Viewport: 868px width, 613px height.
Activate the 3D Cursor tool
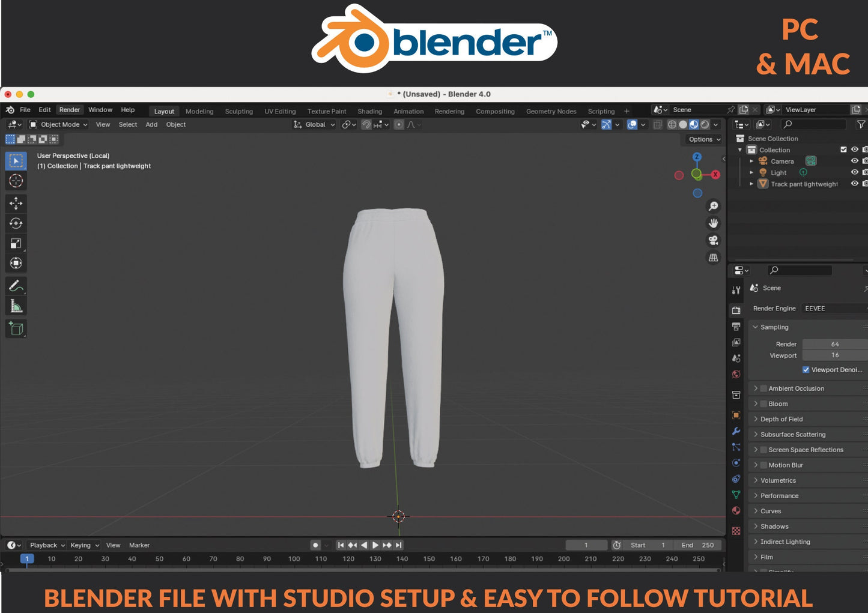pos(16,181)
